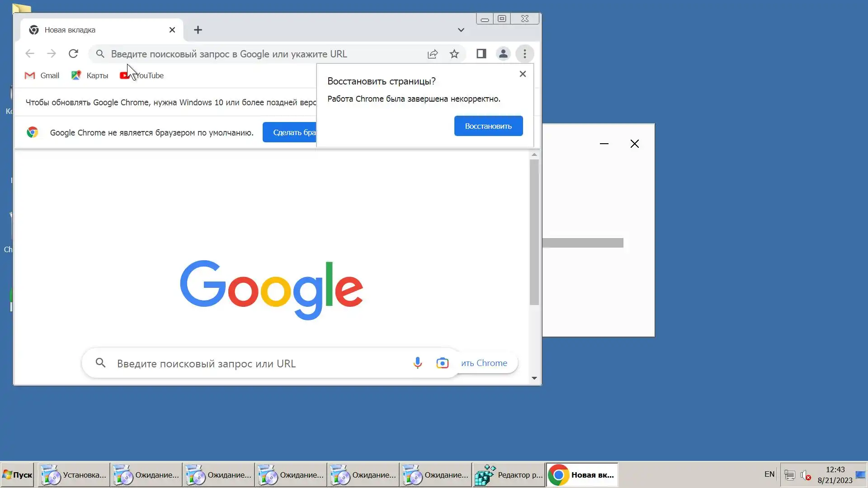Search by image camera icon
868x488 pixels.
pos(442,363)
